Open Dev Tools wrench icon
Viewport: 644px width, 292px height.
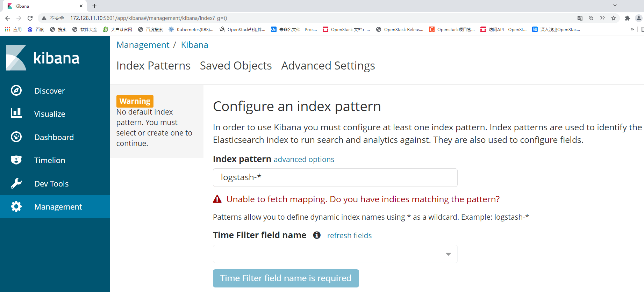16,183
